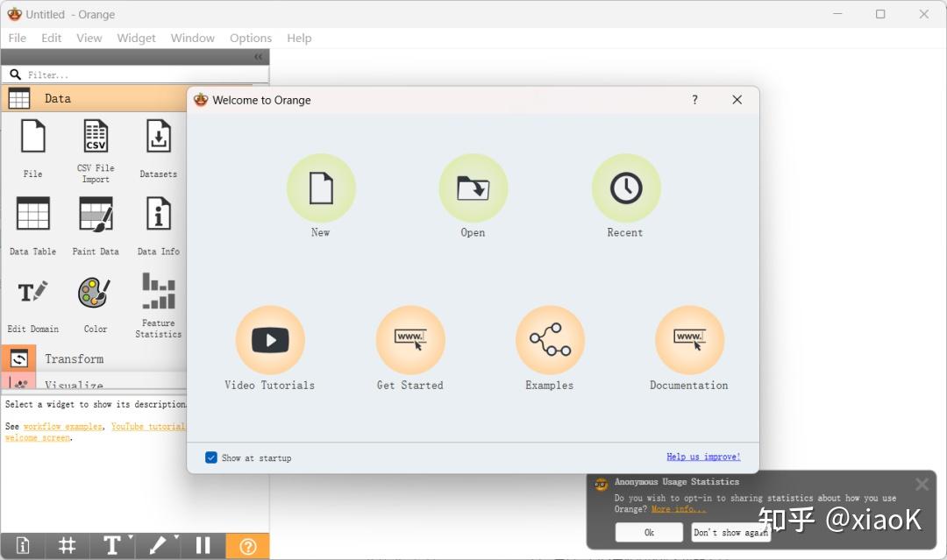Open the Video Tutorials page
The height and width of the screenshot is (560, 947).
[x=270, y=340]
